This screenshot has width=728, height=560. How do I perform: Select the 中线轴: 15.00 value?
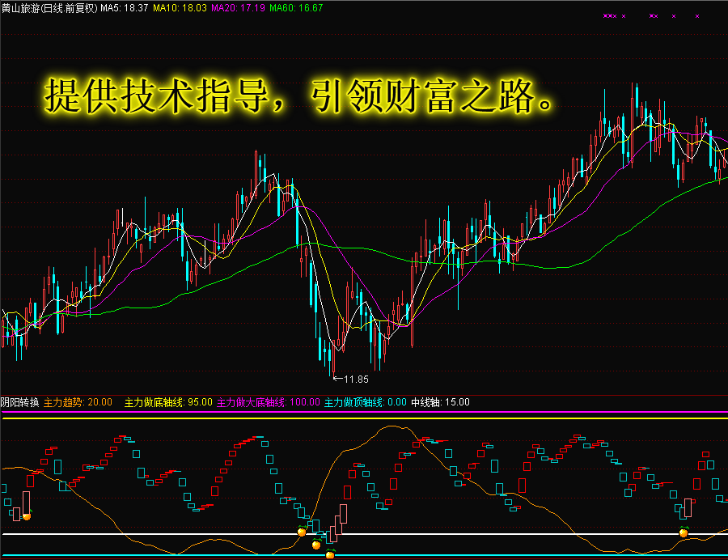[x=440, y=402]
